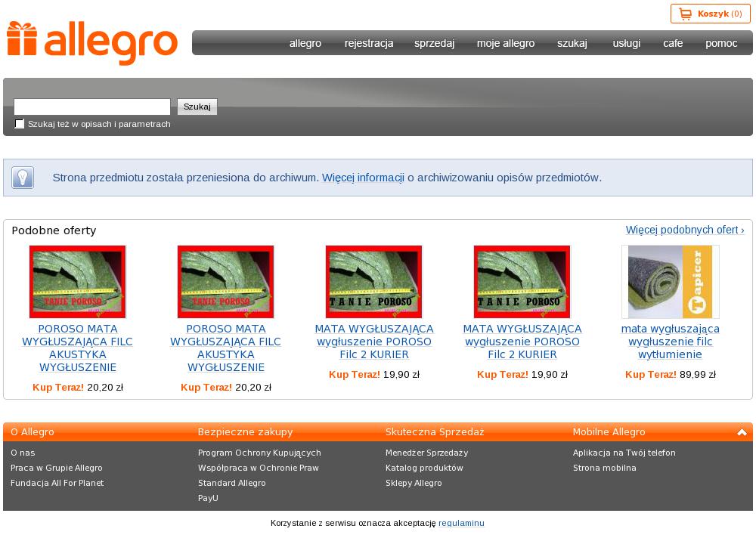This screenshot has width=756, height=538.
Task: Open 'Aplikacja na Twój telefon'
Action: point(624,453)
